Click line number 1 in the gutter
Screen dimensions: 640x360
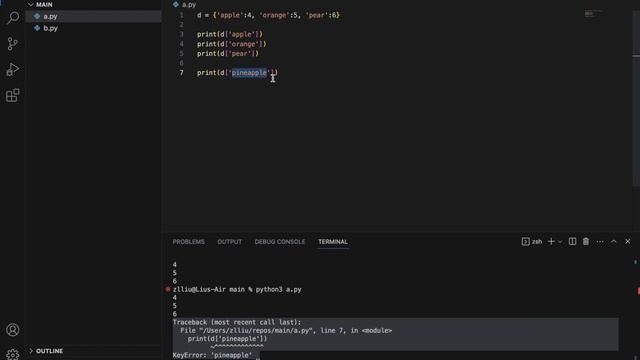tap(181, 15)
